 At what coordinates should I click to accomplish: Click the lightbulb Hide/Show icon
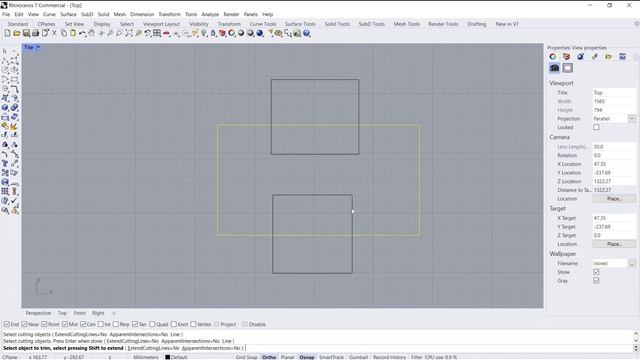[204, 33]
